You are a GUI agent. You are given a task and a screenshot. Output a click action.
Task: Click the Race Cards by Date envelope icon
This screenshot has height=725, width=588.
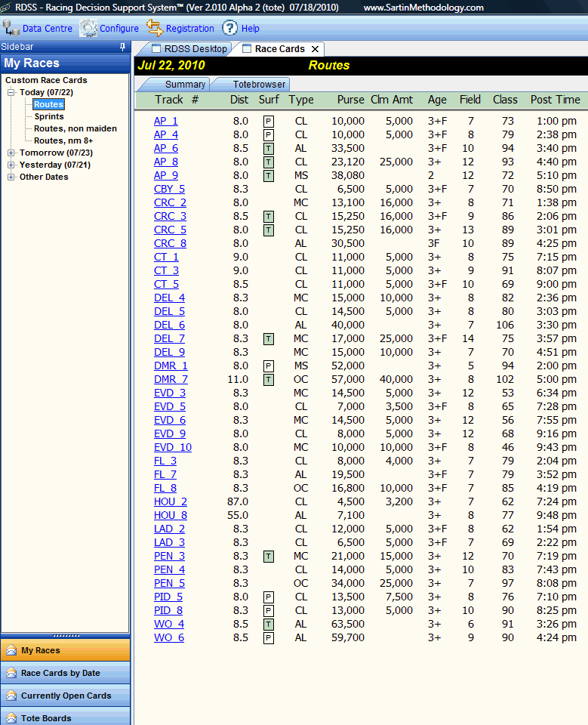11,673
